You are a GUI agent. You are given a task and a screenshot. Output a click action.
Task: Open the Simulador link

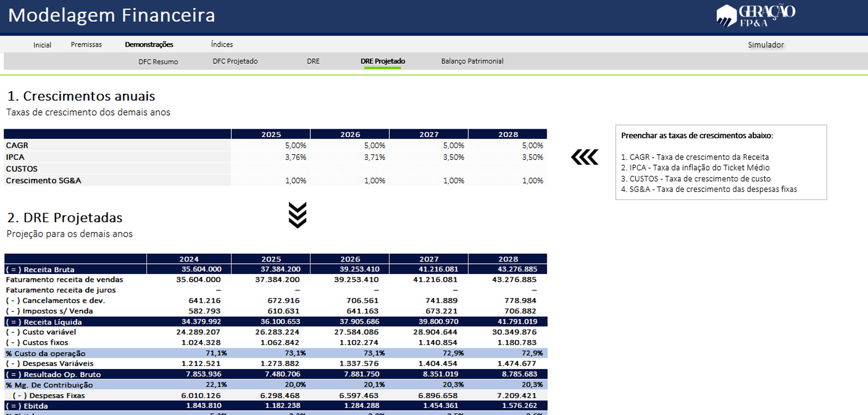[765, 45]
